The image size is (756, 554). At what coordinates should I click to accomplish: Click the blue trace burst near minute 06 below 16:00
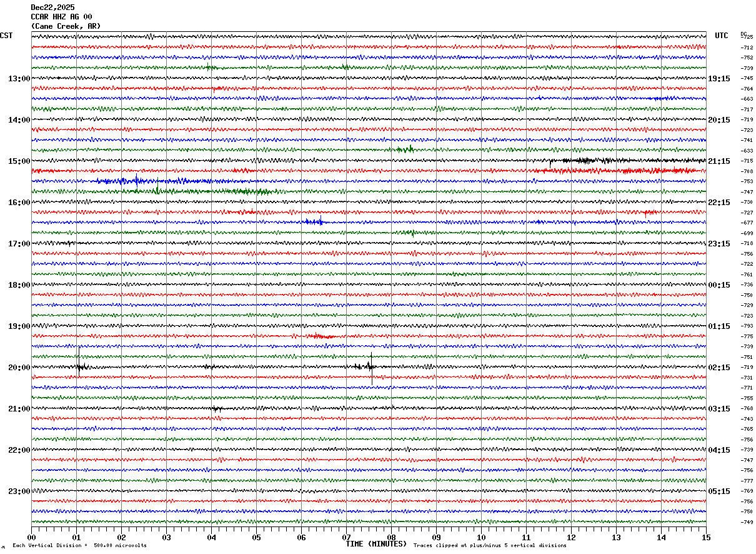[314, 221]
